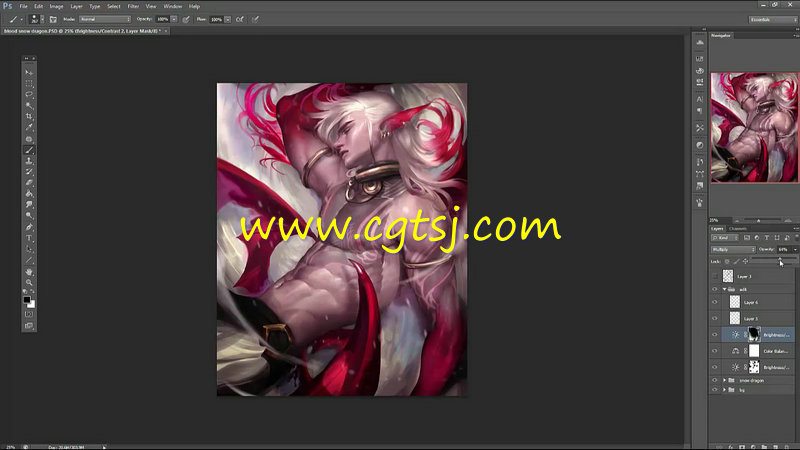The image size is (800, 450).
Task: Select the Eyedropper tool
Action: pos(29,128)
